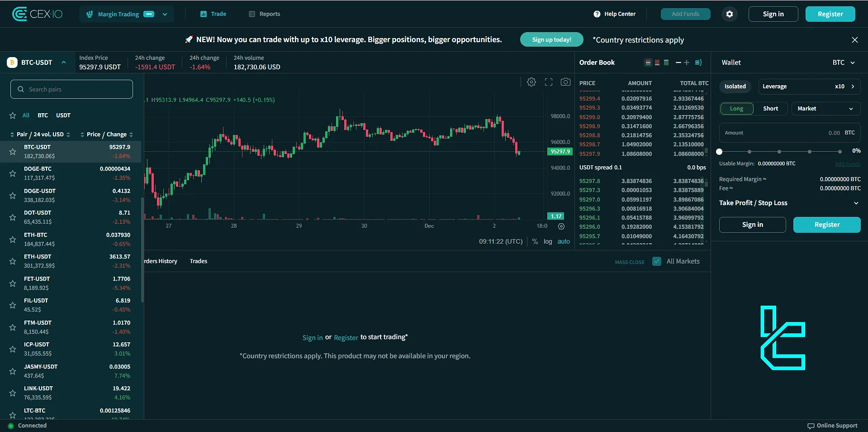Open chart time axis settings icon
The height and width of the screenshot is (432, 868).
point(561,226)
